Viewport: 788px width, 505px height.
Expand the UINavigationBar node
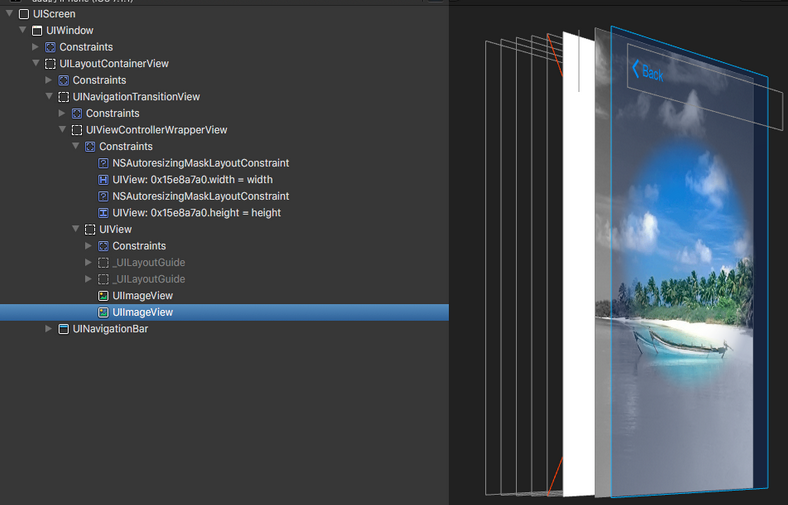49,329
